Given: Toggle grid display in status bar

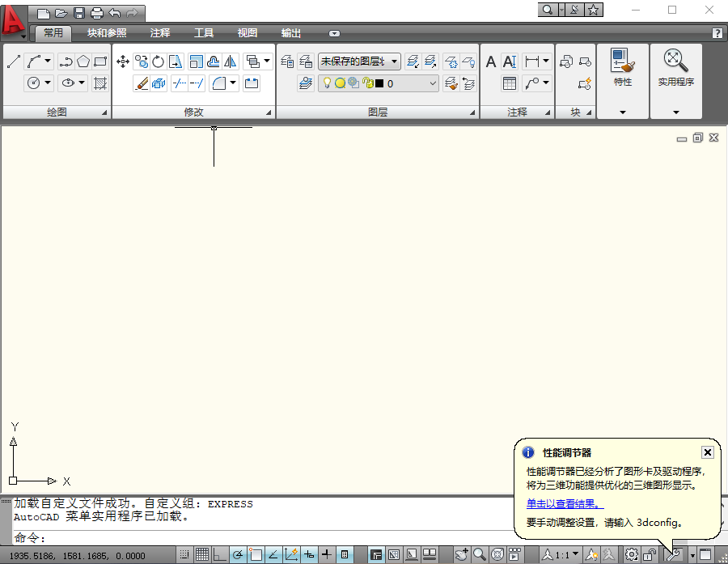Looking at the screenshot, I should point(202,554).
